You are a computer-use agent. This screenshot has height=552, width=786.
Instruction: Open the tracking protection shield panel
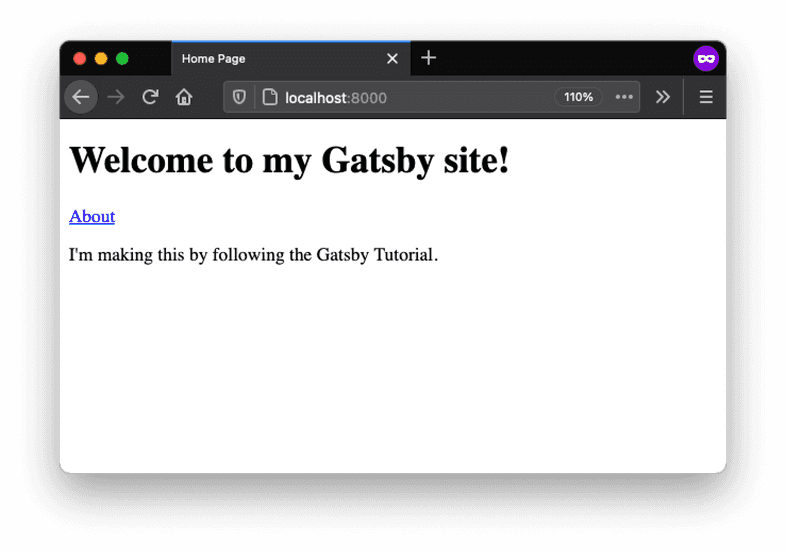tap(239, 97)
